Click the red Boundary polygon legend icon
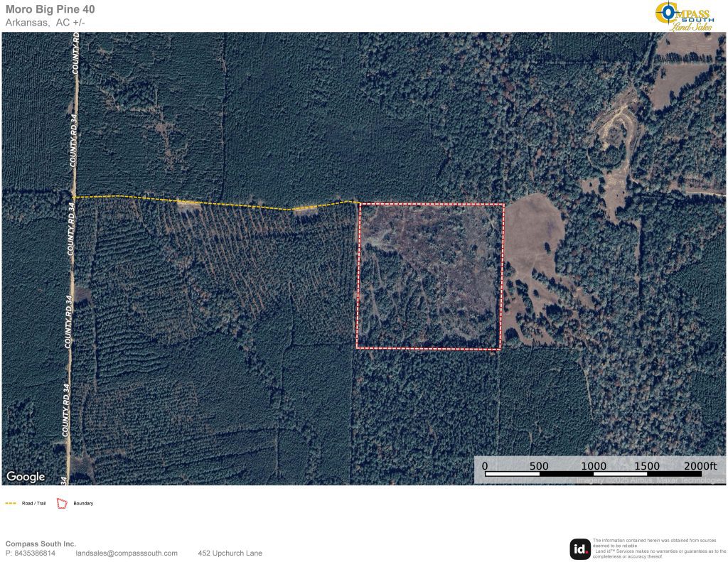Screen dimensions: 728x562 coord(61,503)
